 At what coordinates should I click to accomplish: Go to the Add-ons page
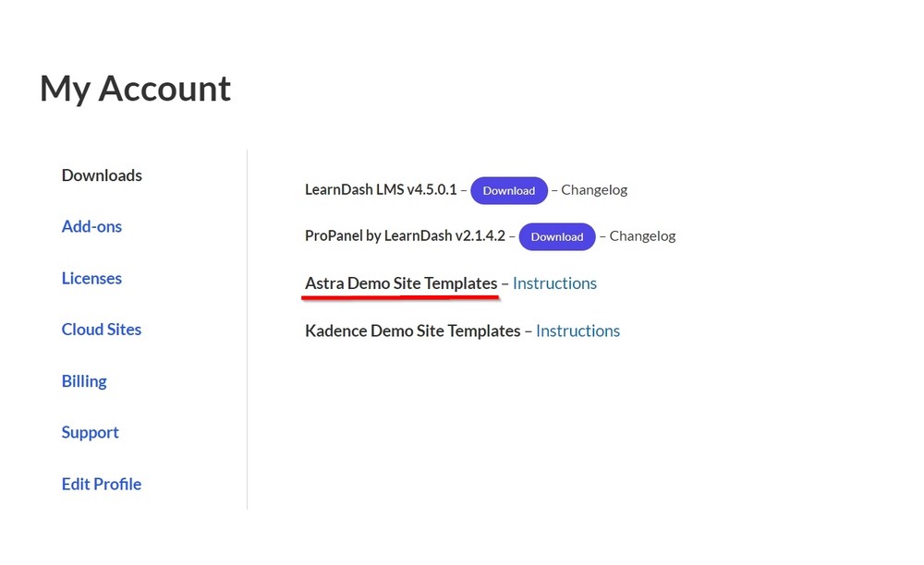click(91, 226)
